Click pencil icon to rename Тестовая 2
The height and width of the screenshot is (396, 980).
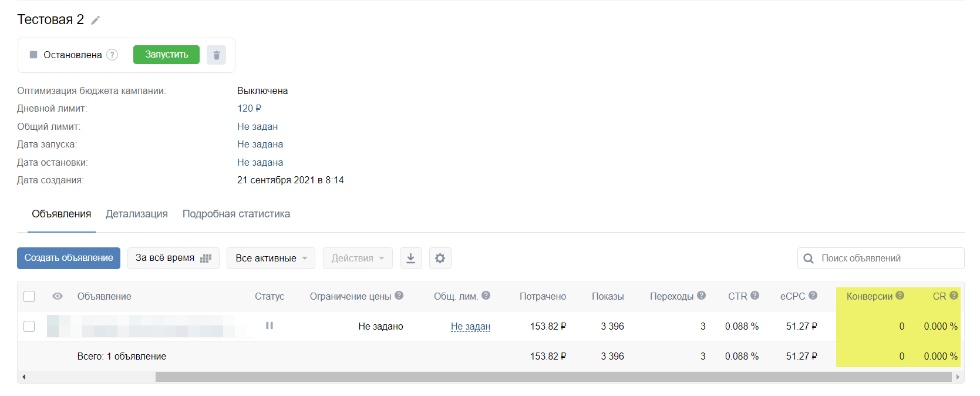click(x=95, y=21)
